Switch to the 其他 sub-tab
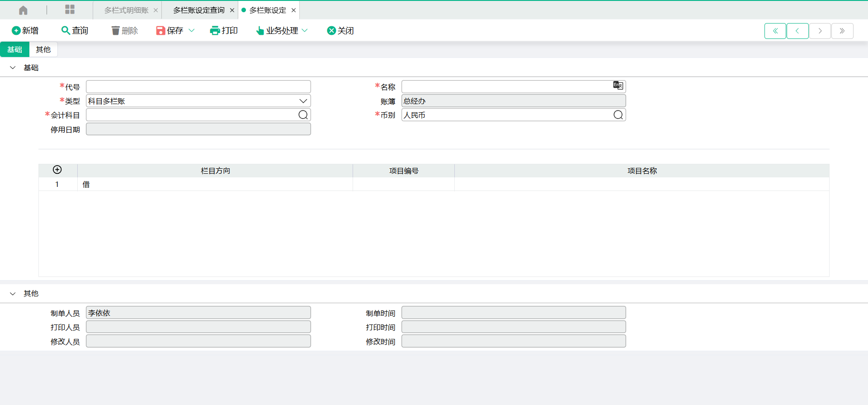Screen dimensions: 868x405 pos(43,49)
